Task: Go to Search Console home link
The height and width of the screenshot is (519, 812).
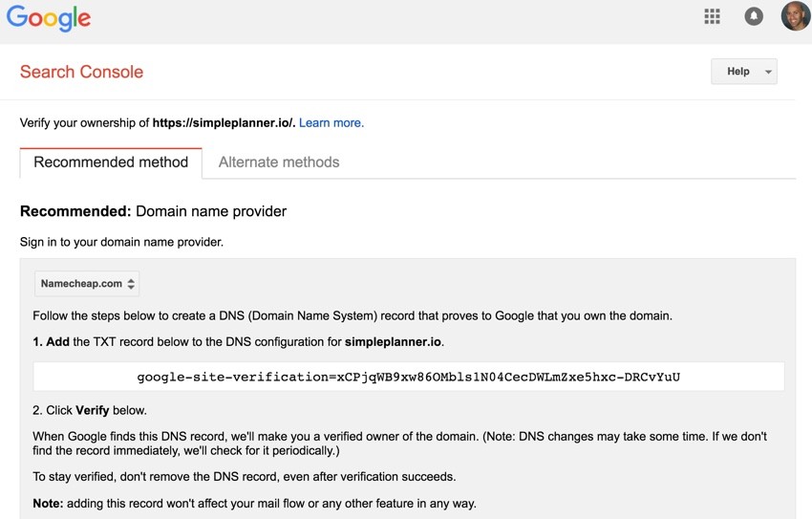Action: coord(81,72)
